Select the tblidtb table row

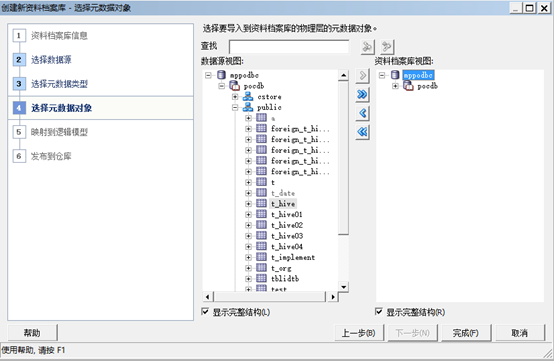point(285,278)
